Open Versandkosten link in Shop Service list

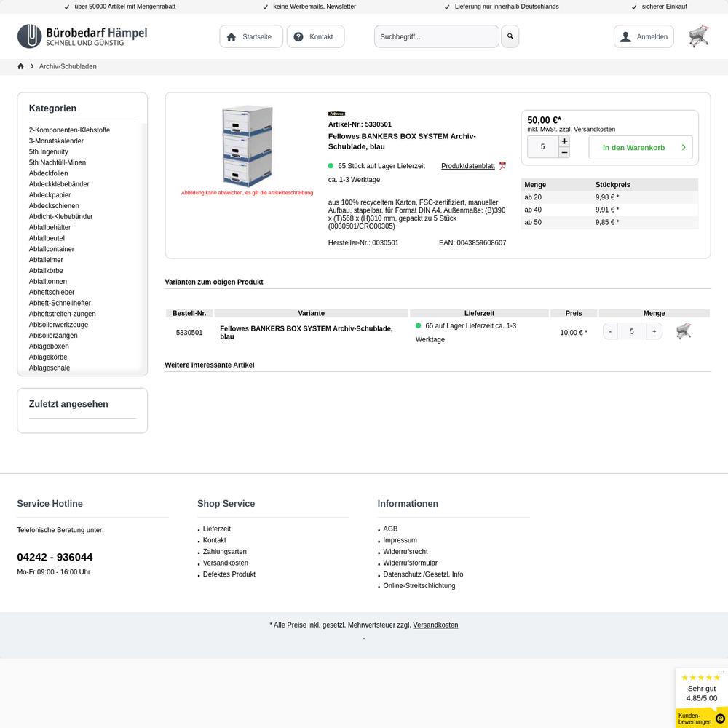click(226, 563)
